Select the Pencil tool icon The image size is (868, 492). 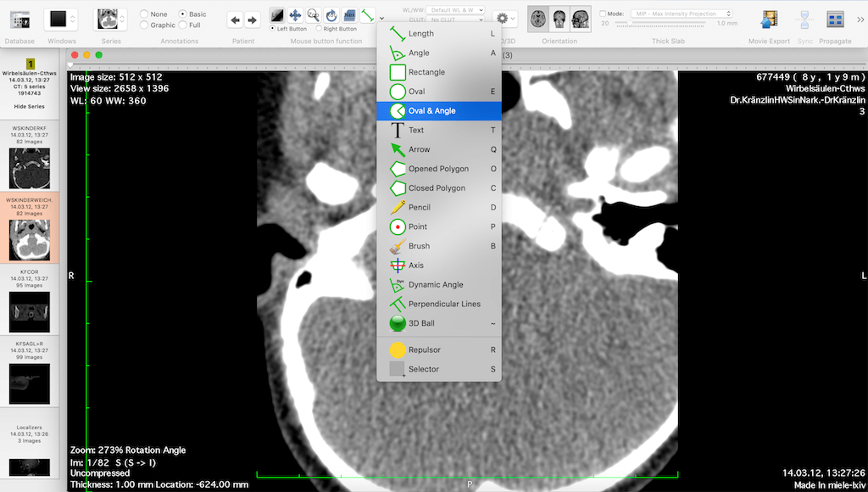point(397,208)
